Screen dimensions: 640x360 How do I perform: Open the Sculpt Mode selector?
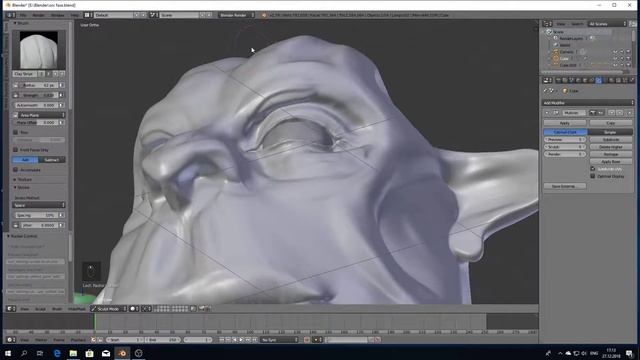(108, 309)
